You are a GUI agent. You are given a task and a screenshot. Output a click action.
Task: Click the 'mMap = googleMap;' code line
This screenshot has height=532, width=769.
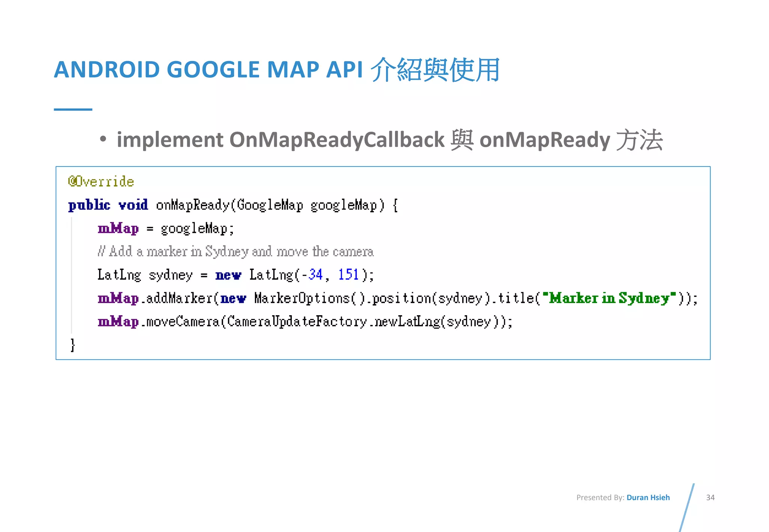pyautogui.click(x=166, y=228)
